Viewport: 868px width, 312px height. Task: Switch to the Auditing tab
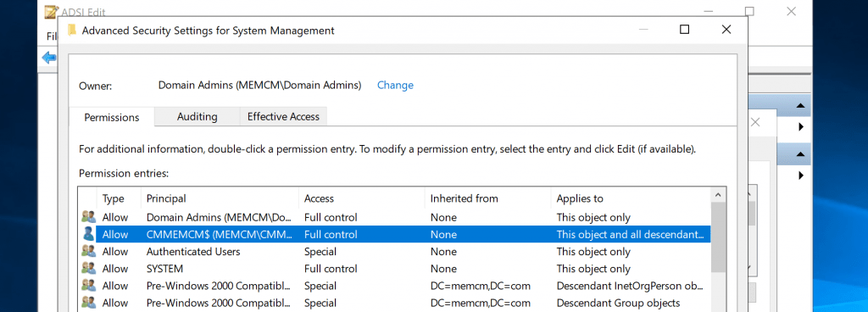197,117
